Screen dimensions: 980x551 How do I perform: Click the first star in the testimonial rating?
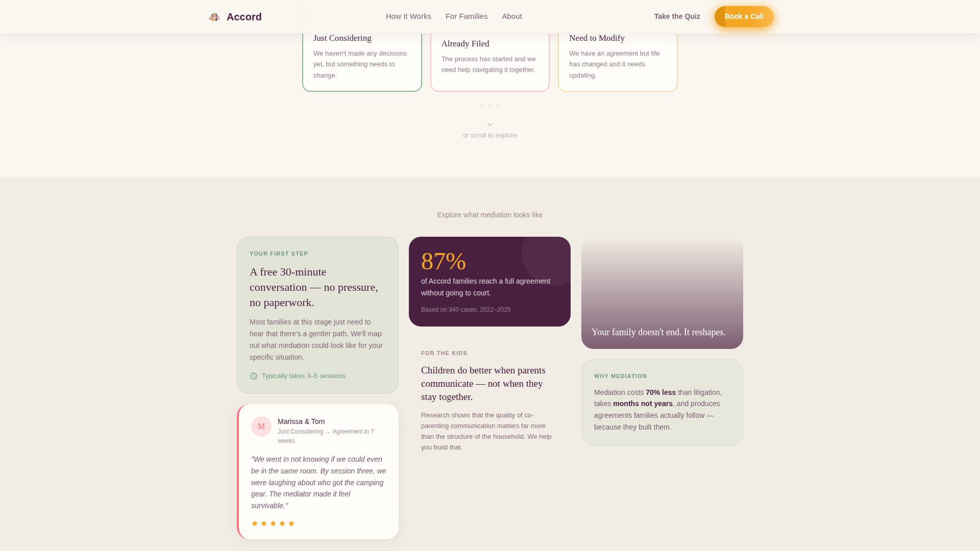255,523
